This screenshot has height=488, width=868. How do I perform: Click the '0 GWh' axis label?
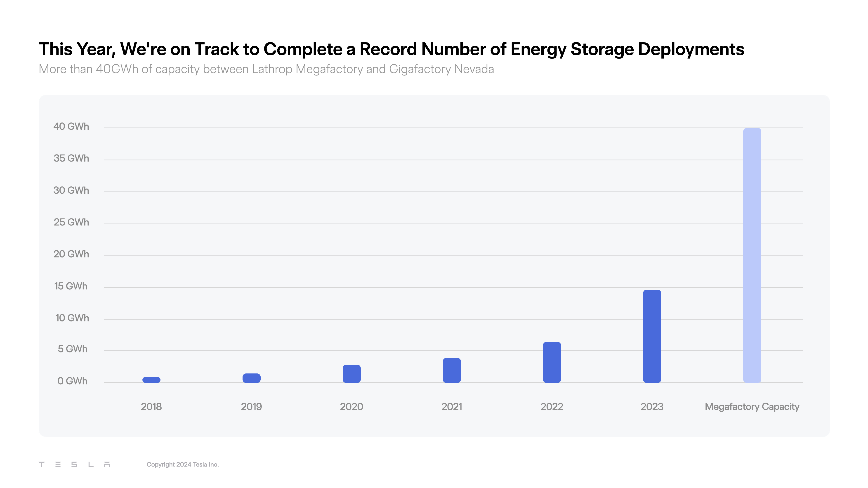[72, 381]
